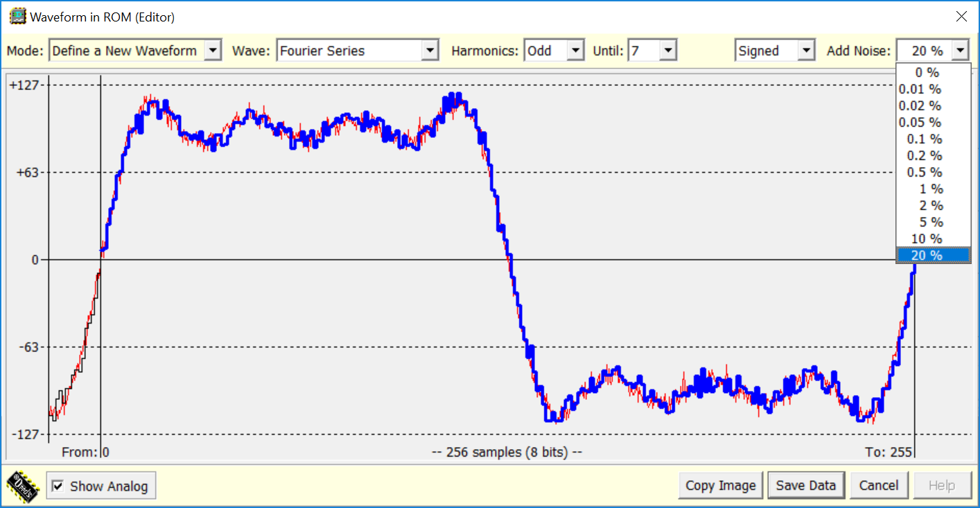
Task: Click the -63 axis label
Action: point(29,347)
